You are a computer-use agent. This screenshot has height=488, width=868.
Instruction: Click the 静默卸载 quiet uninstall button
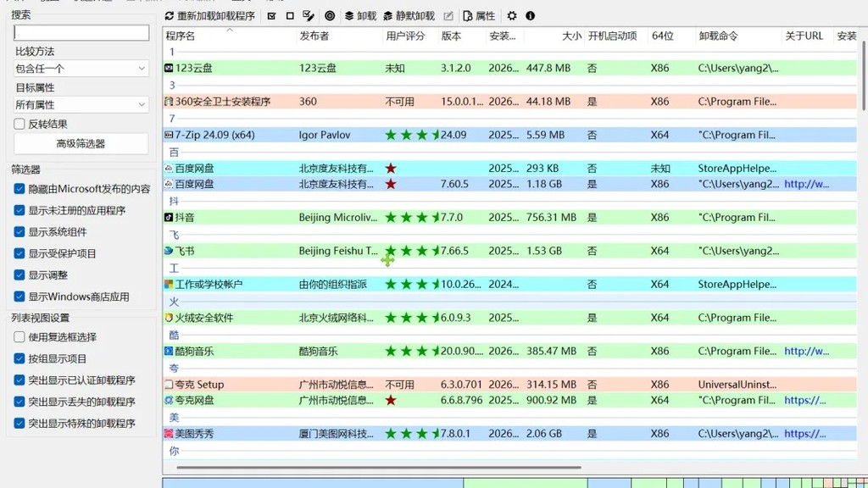coord(409,16)
